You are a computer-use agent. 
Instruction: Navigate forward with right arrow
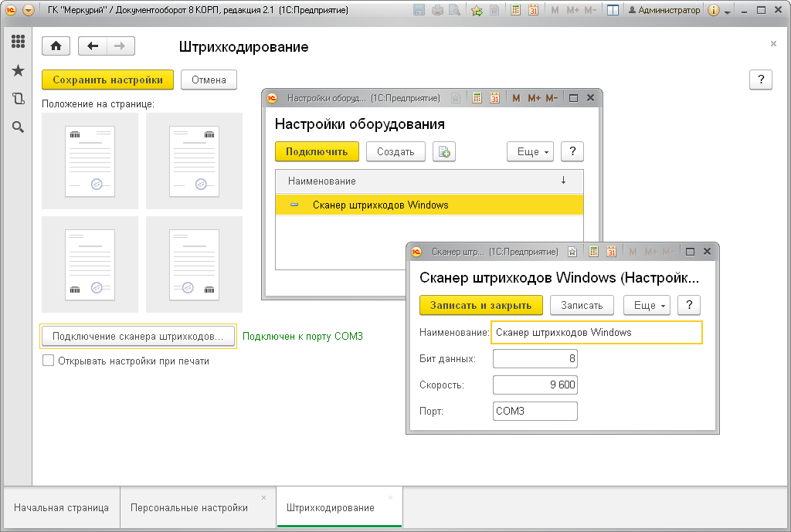point(120,46)
